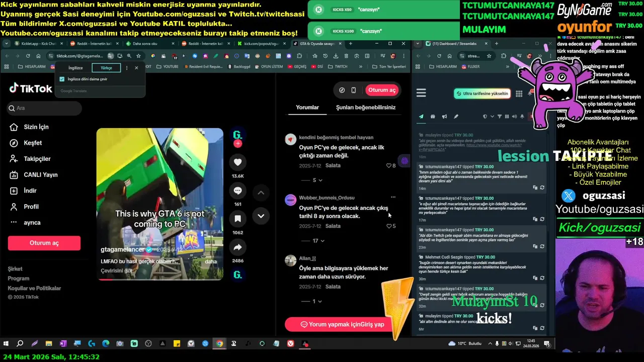Select the Streamlabs paper plane events tab
Image resolution: width=644 pixels, height=362 pixels.
click(x=421, y=117)
